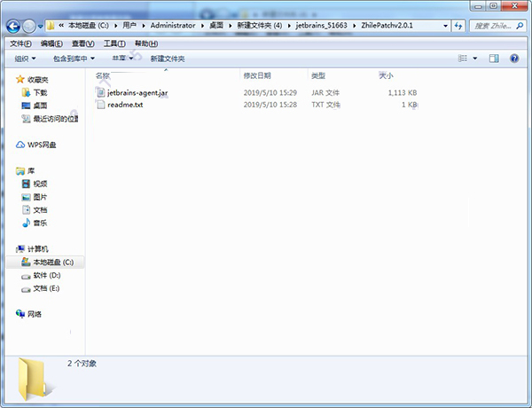The image size is (532, 408).
Task: Select the 库 libraries node
Action: coord(26,170)
